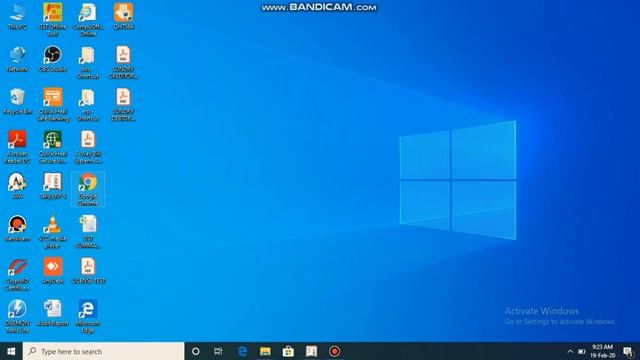This screenshot has width=640, height=360.
Task: Launch Microsoft Edge desktop shortcut
Action: click(x=88, y=316)
